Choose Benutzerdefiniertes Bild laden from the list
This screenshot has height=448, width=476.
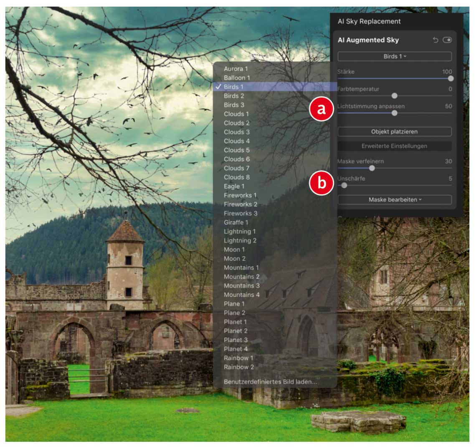(x=270, y=381)
